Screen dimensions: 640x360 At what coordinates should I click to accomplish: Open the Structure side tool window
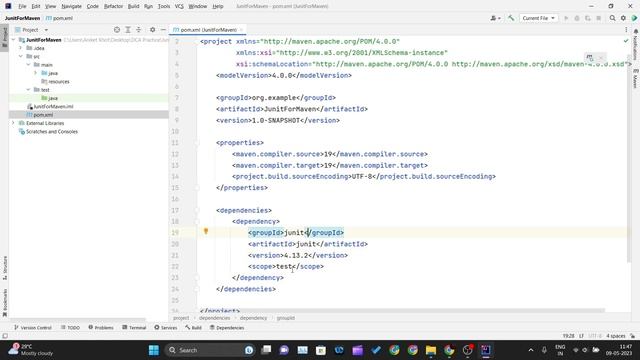pos(5,268)
